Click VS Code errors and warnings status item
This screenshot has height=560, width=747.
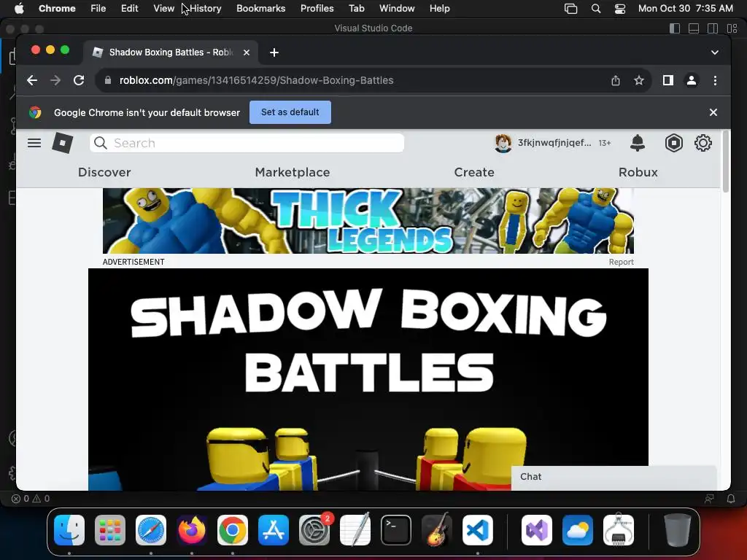tap(31, 499)
